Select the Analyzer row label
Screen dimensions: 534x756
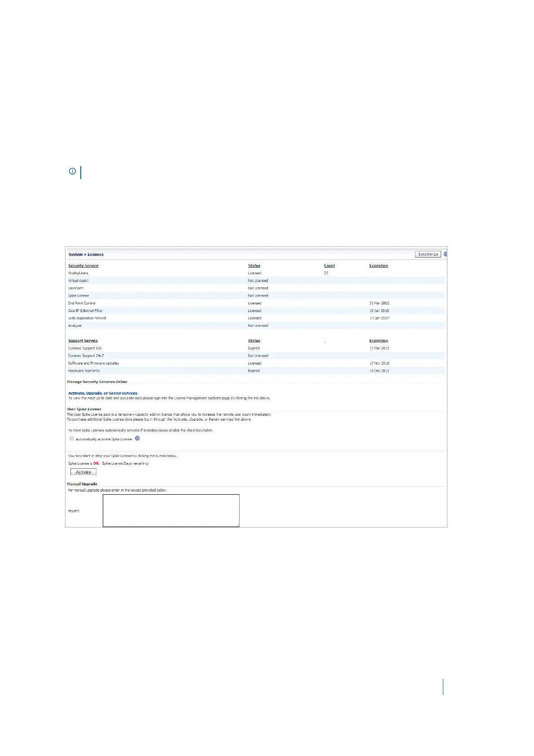point(75,325)
